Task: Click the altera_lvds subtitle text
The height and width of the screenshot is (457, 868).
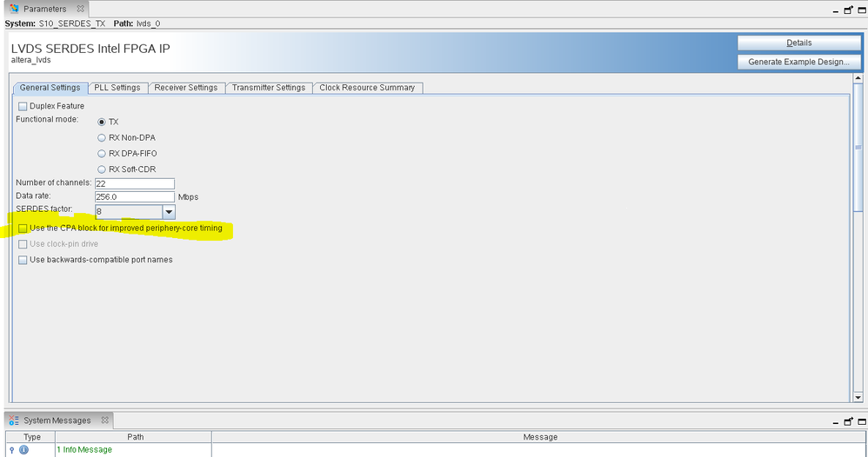Action: [31, 60]
